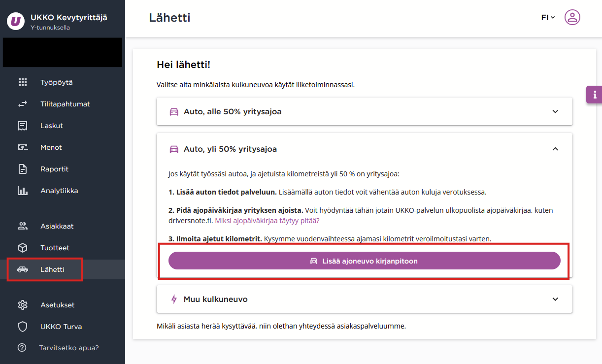Click the UKKO logo icon
This screenshot has width=602, height=364.
(16, 21)
